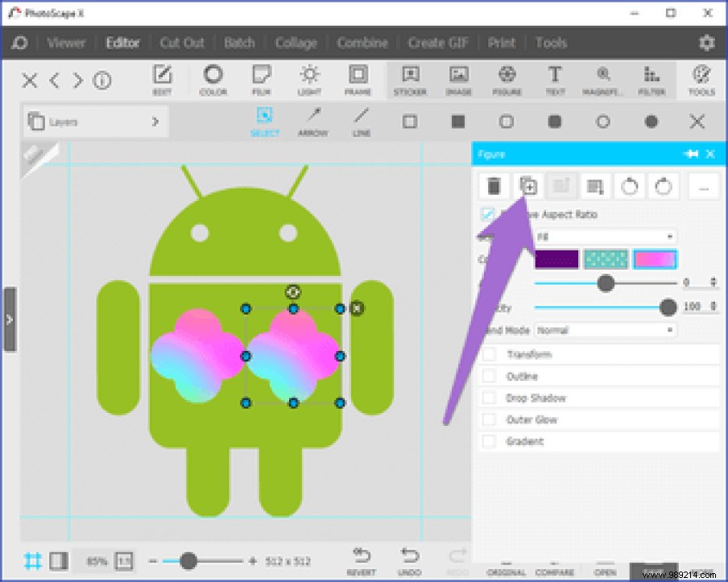The height and width of the screenshot is (582, 728).
Task: Enable the Transform option
Action: [x=488, y=353]
